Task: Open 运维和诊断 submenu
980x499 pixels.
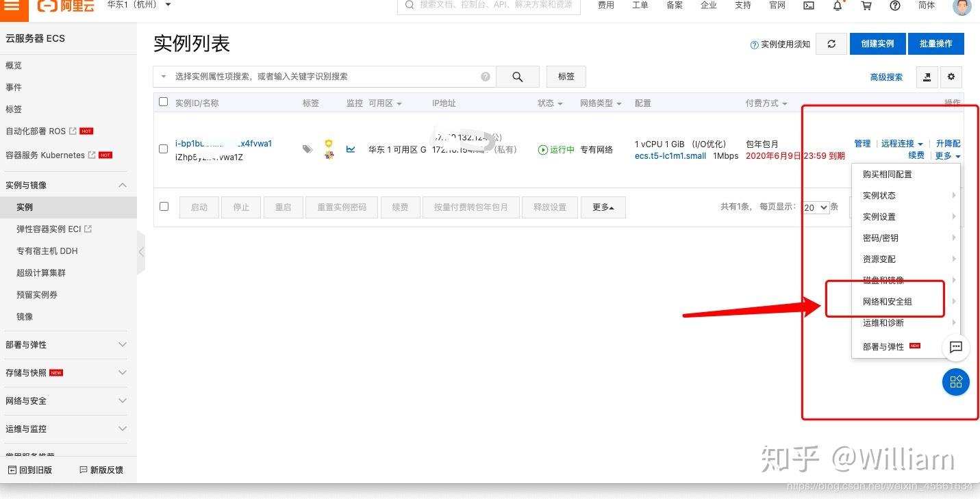Action: click(906, 322)
